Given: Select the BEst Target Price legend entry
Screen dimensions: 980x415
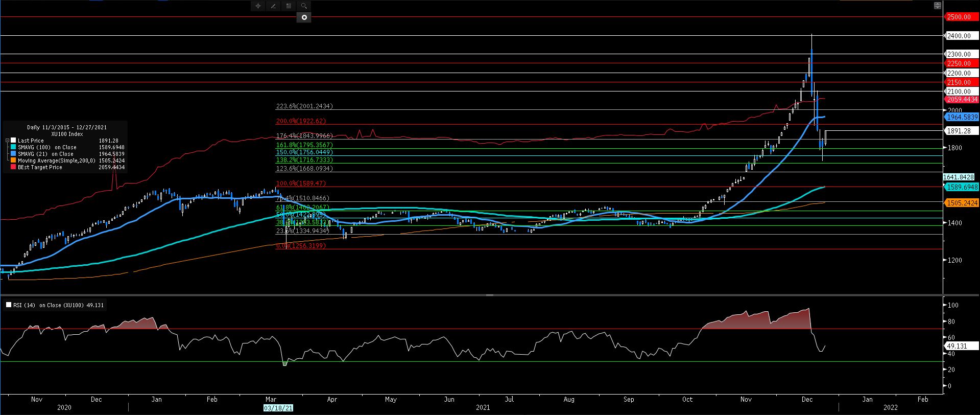Looking at the screenshot, I should [x=40, y=167].
